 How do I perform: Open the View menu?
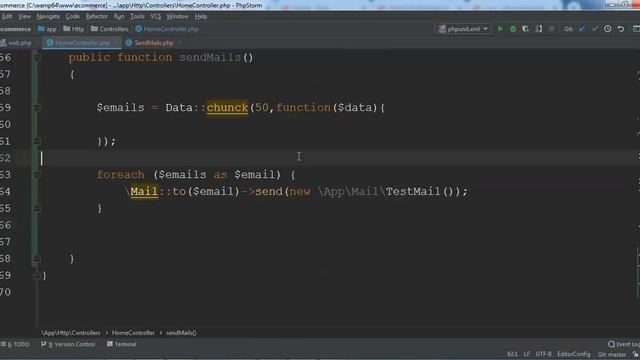point(24,17)
